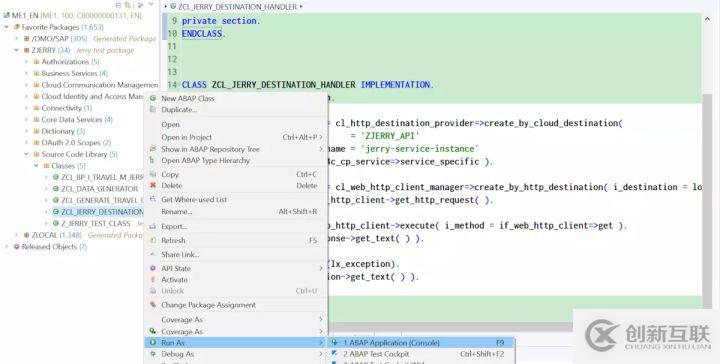The width and height of the screenshot is (720, 364).
Task: Click the Change Package Assignment icon
Action: point(153,305)
